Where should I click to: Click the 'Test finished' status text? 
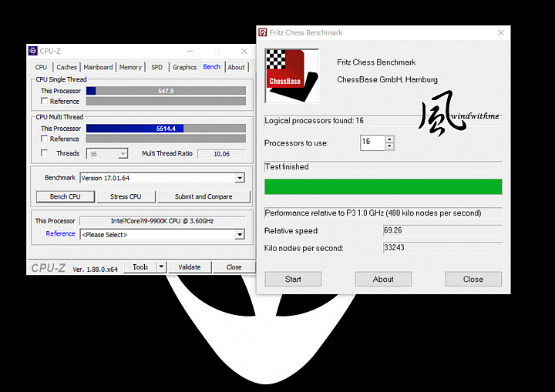click(287, 166)
